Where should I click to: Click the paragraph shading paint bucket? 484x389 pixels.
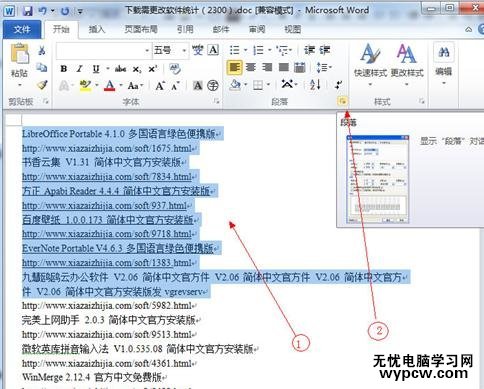[x=235, y=85]
